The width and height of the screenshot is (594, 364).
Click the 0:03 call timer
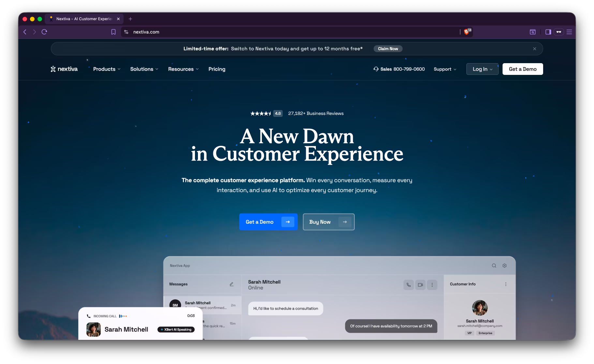[191, 316]
